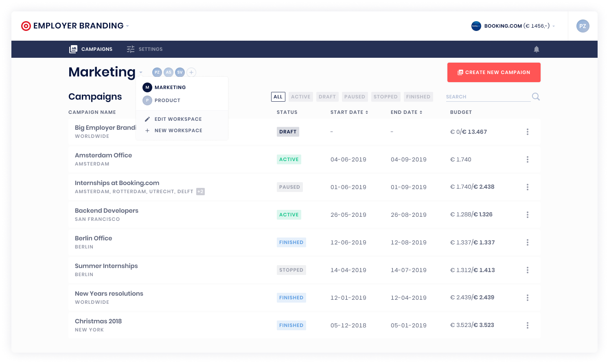Expand the Employer Branding product dropdown
Viewport: 609px width, 364px height.
click(127, 26)
